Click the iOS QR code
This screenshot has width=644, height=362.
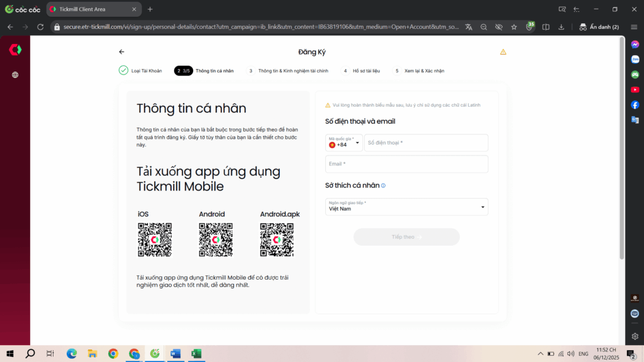155,239
